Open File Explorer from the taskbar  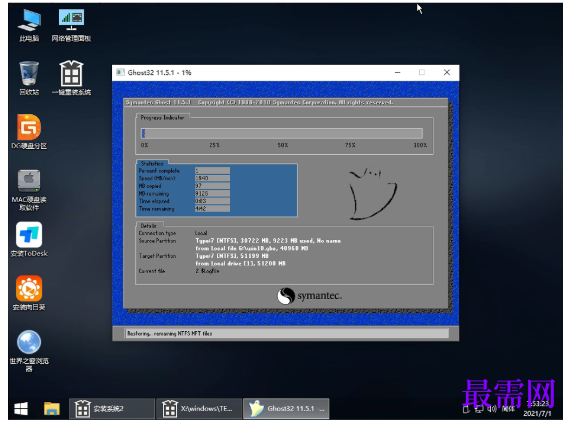52,409
